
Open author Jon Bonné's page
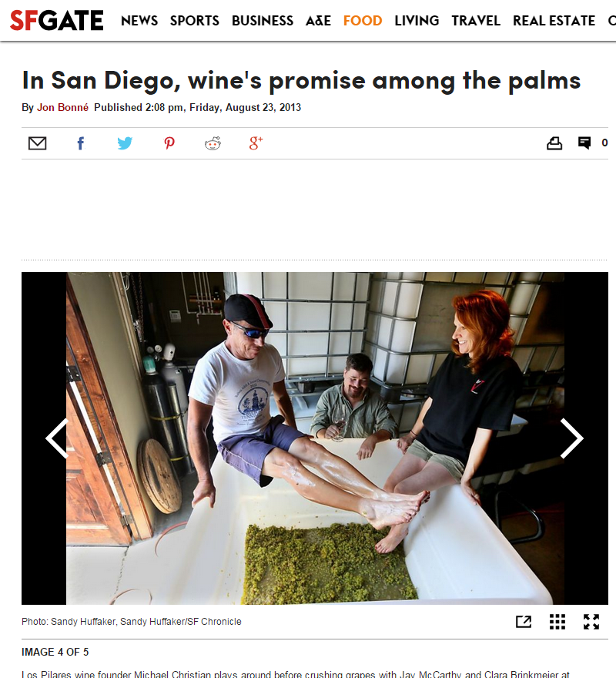(x=62, y=107)
